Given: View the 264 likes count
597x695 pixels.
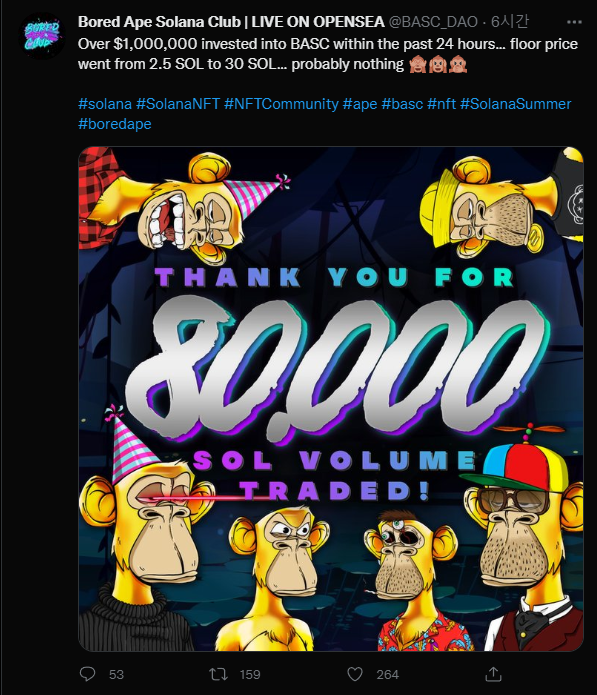Looking at the screenshot, I should click(387, 675).
